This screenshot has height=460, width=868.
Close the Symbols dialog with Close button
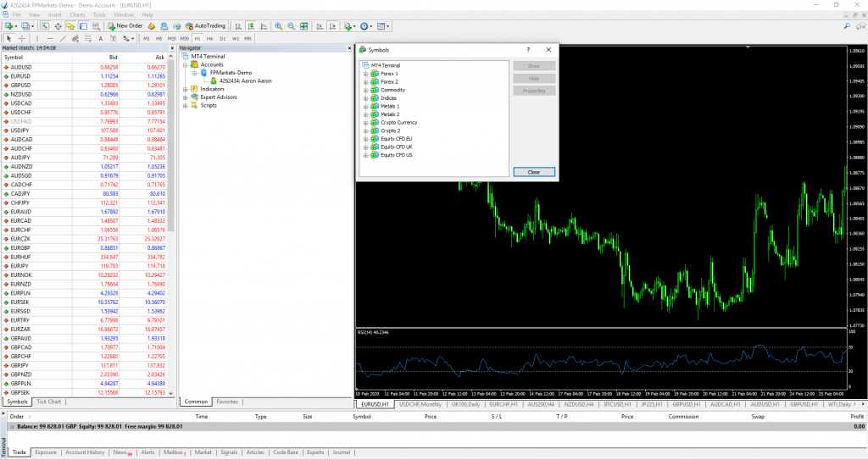coord(534,172)
